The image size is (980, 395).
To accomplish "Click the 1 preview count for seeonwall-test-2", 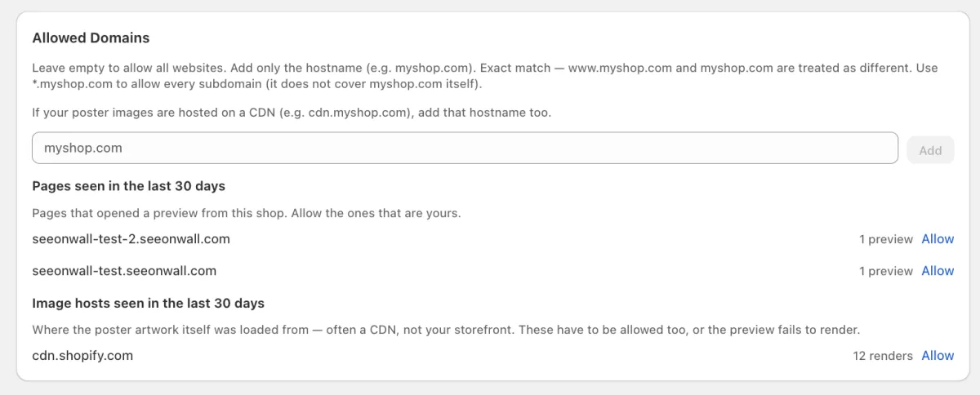I will pos(886,239).
